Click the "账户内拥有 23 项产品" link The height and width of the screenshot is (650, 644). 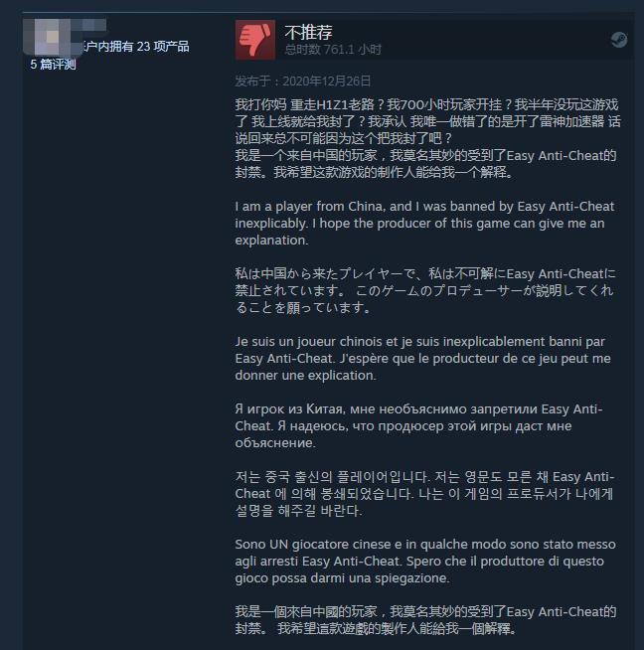tap(136, 47)
